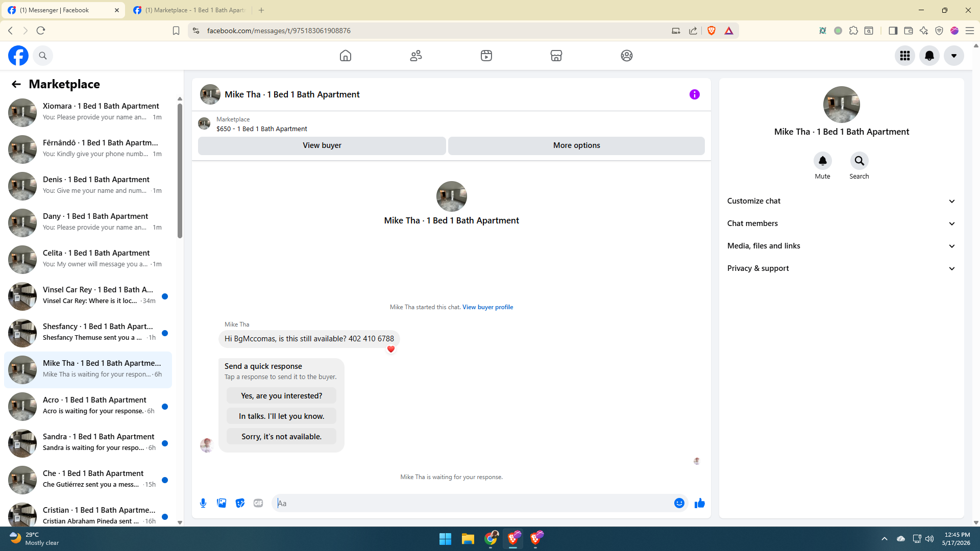The width and height of the screenshot is (980, 551).
Task: Click Mike Tha's large profile thumbnail in info panel
Action: [x=842, y=105]
